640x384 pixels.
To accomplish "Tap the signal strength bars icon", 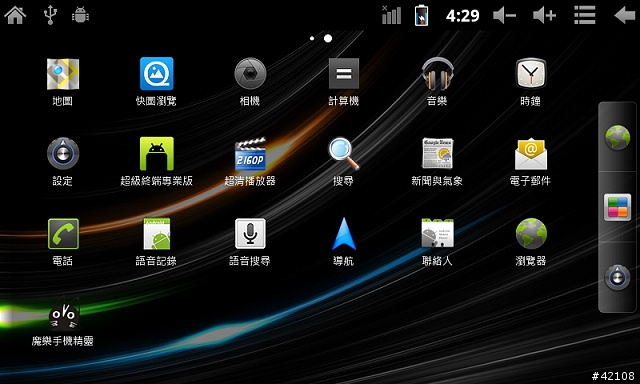I will pyautogui.click(x=391, y=15).
